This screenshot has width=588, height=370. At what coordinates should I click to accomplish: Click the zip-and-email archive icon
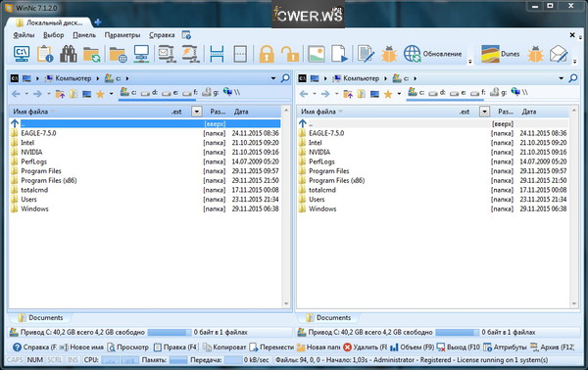(x=167, y=54)
